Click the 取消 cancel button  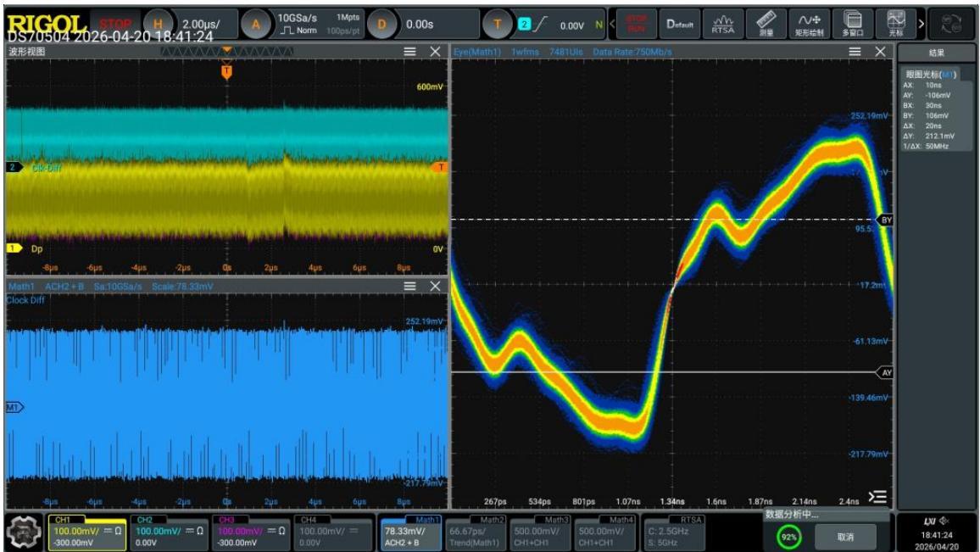(x=845, y=537)
